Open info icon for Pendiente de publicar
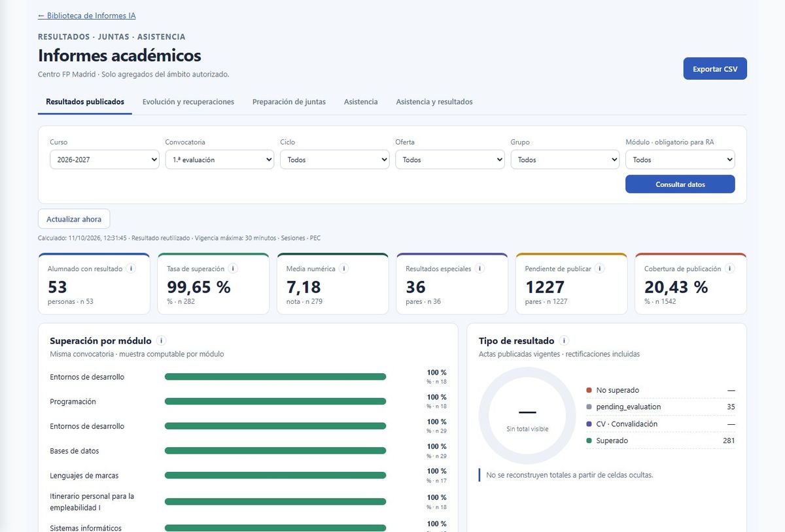 click(x=600, y=269)
